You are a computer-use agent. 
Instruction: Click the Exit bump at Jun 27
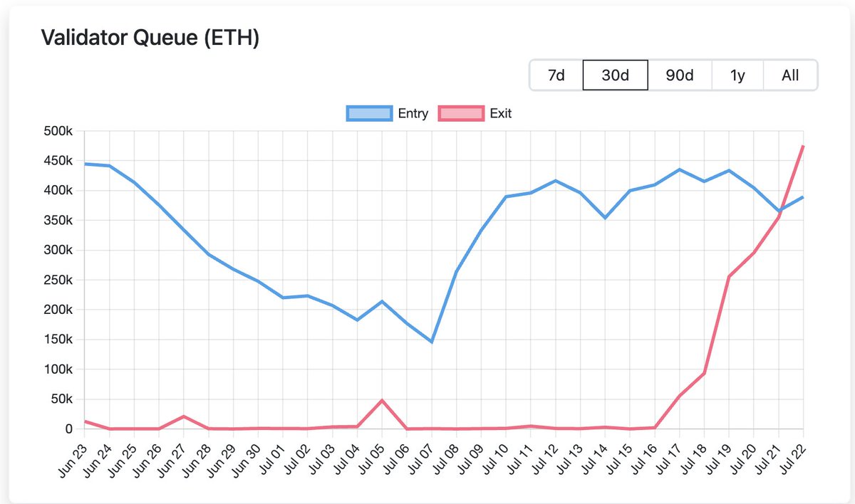184,416
